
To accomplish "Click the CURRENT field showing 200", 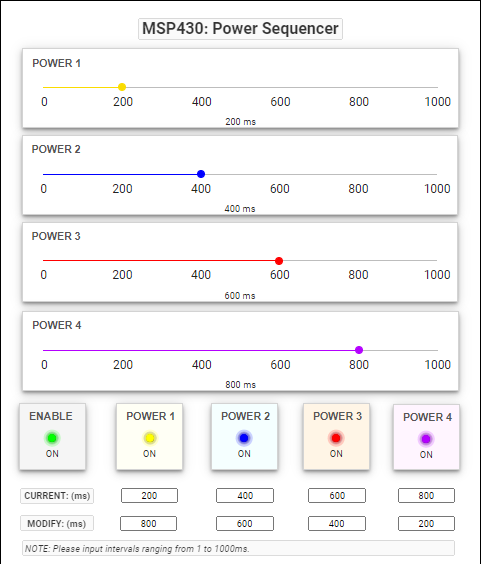I will pos(149,496).
